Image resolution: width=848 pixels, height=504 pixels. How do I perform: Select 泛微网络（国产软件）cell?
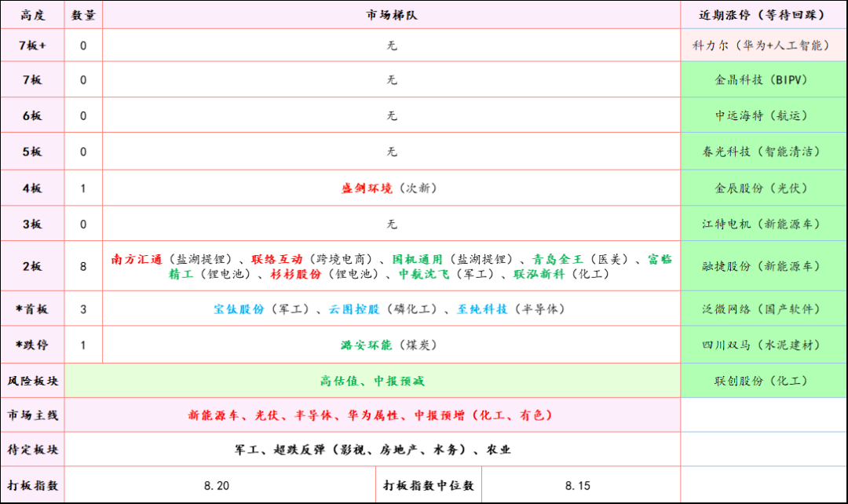[763, 309]
